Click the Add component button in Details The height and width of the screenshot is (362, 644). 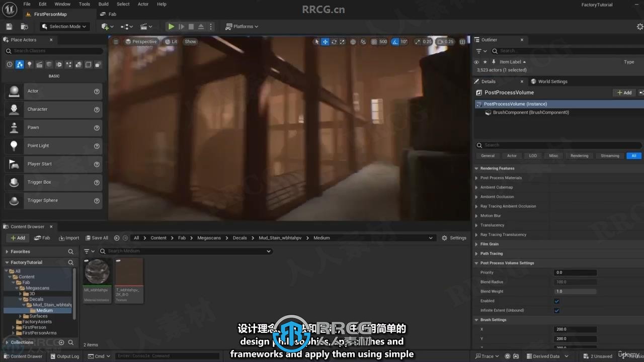click(624, 93)
